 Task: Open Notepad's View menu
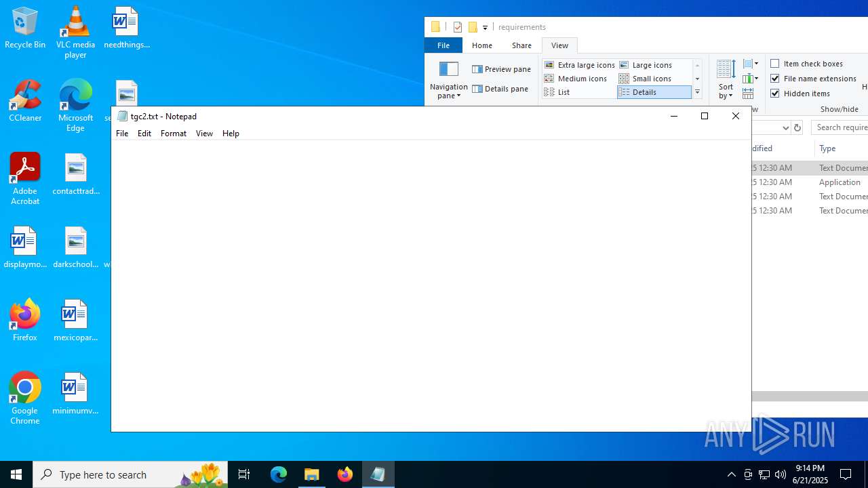click(x=204, y=134)
